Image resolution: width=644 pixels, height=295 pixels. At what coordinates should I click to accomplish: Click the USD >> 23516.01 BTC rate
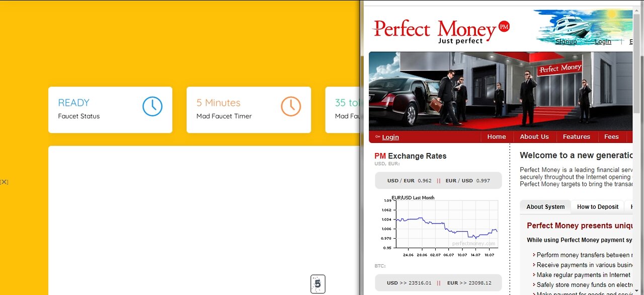coord(409,283)
